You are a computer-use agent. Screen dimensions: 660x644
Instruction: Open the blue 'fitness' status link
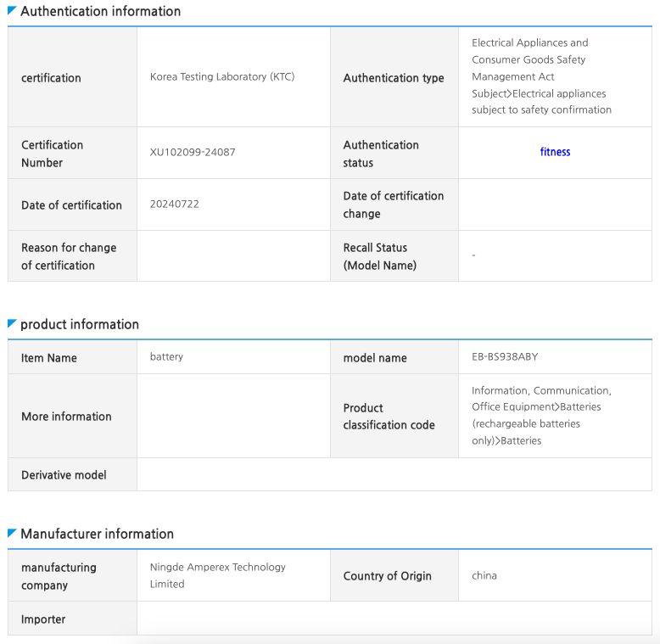point(555,152)
